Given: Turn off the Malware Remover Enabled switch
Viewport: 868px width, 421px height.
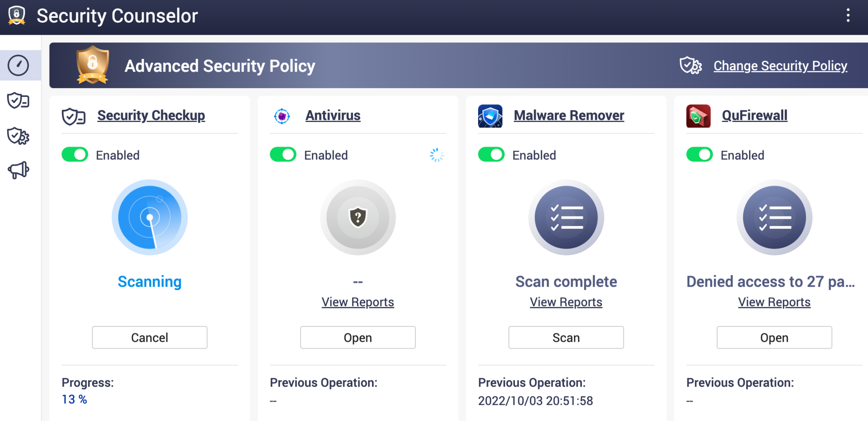Looking at the screenshot, I should (x=491, y=155).
